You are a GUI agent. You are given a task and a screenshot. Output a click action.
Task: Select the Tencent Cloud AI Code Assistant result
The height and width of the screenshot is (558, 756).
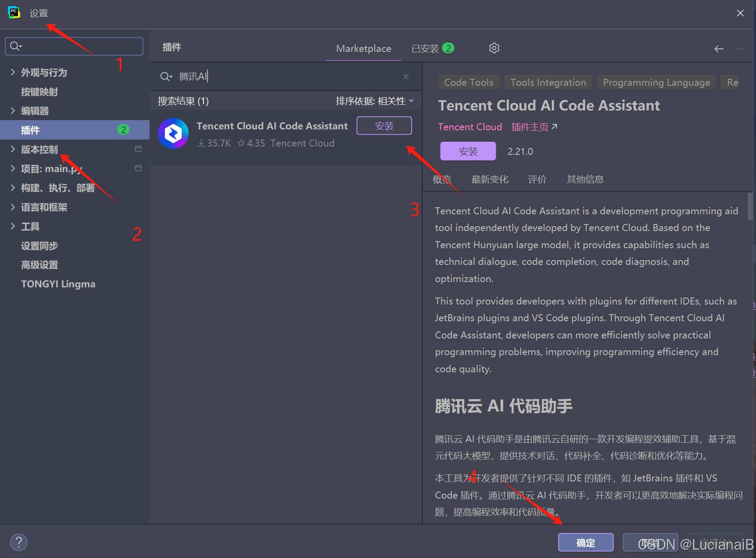click(286, 137)
